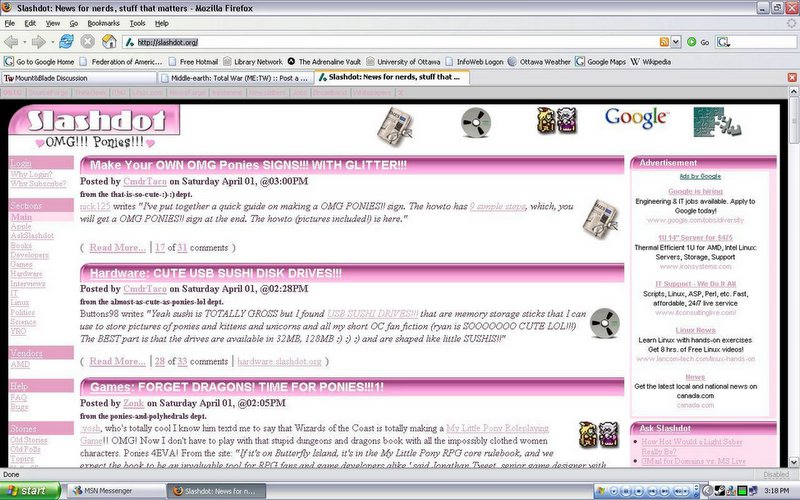Click newspaper icon beside OMG Ponies SIGNS story
The height and width of the screenshot is (500, 800).
[600, 219]
